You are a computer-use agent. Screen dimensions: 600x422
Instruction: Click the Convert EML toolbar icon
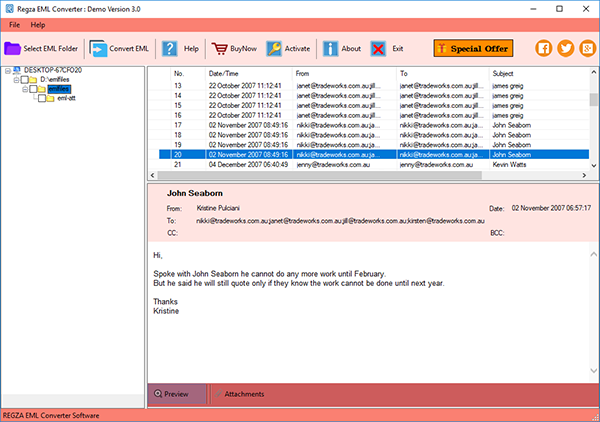point(99,48)
